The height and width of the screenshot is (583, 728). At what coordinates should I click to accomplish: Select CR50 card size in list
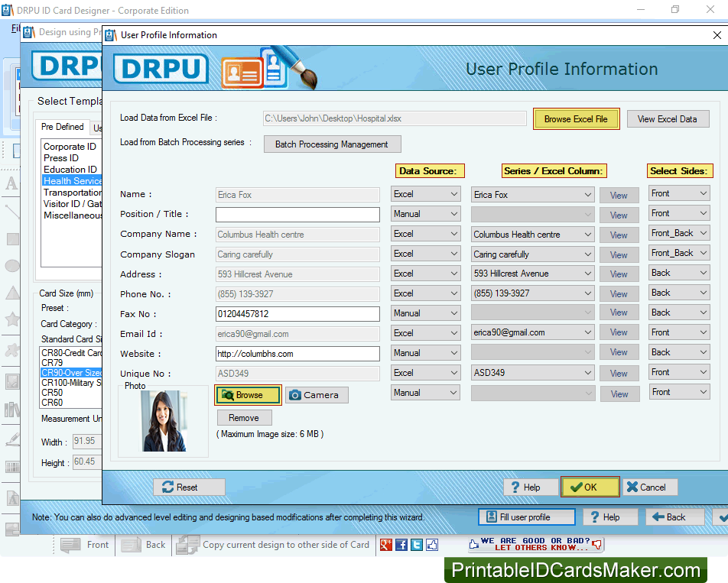coord(52,393)
